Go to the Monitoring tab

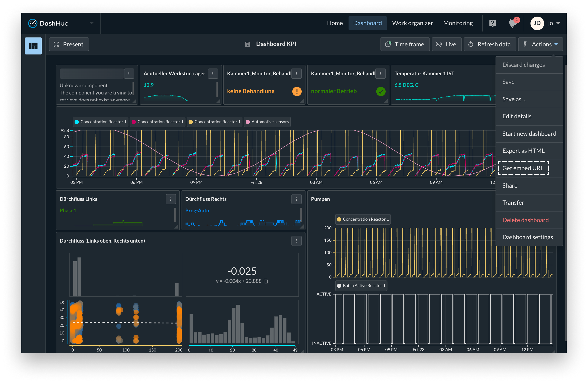pyautogui.click(x=458, y=23)
